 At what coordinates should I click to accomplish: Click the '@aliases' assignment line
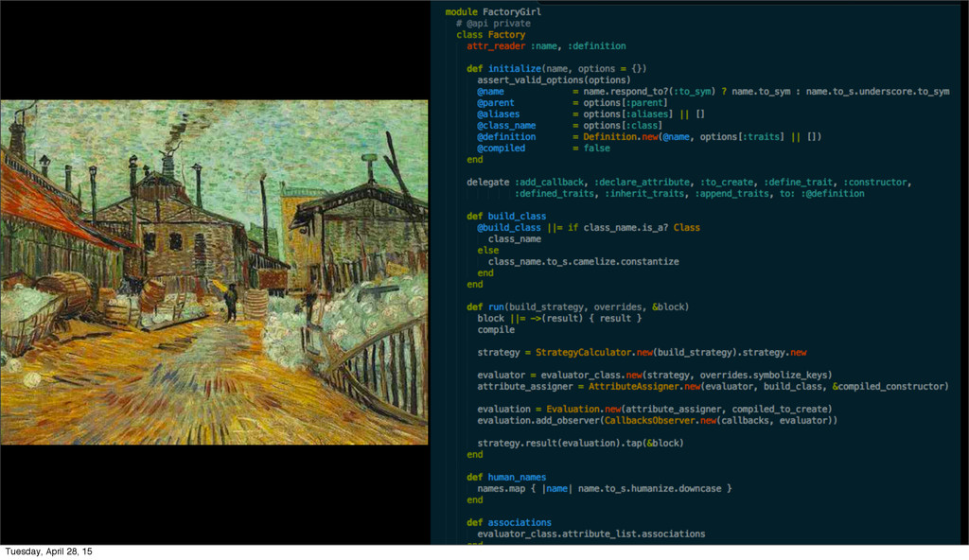coord(590,114)
